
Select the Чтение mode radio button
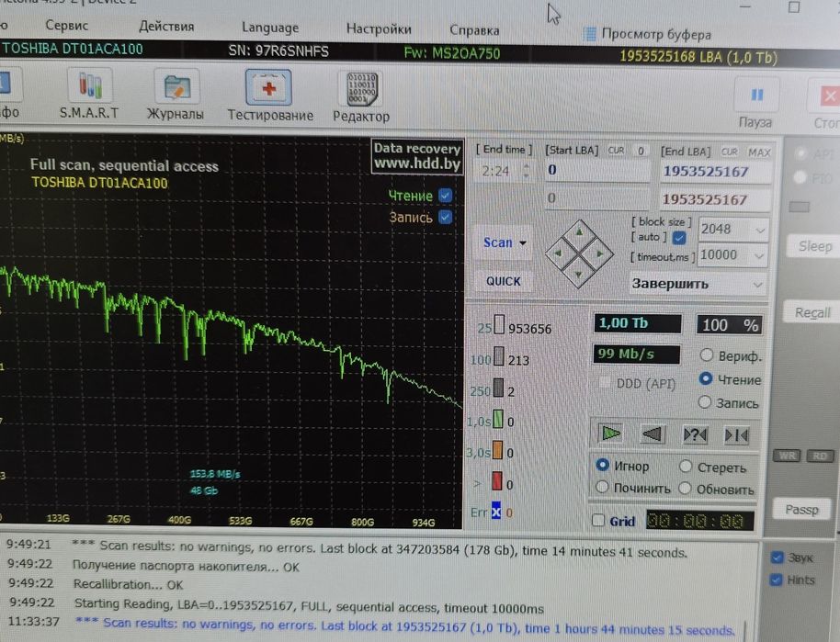(706, 378)
